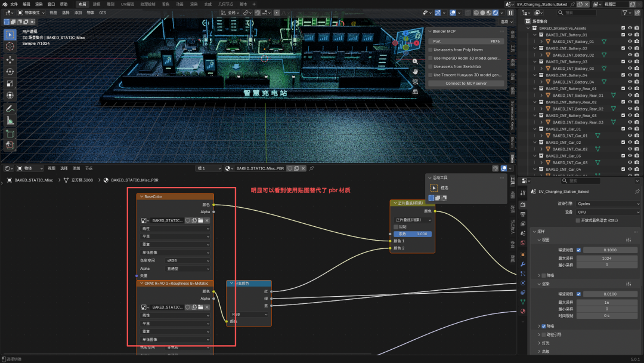Image resolution: width=644 pixels, height=363 pixels.
Task: Click 节点 menu in node editor header
Action: [89, 168]
